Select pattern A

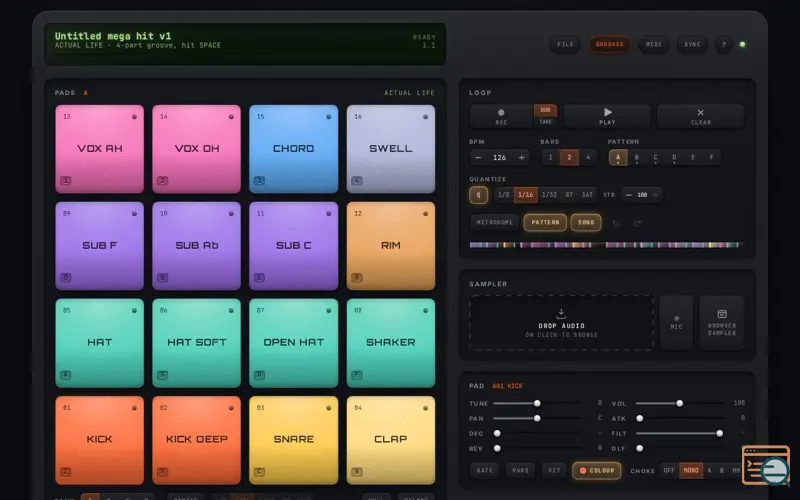(x=618, y=158)
